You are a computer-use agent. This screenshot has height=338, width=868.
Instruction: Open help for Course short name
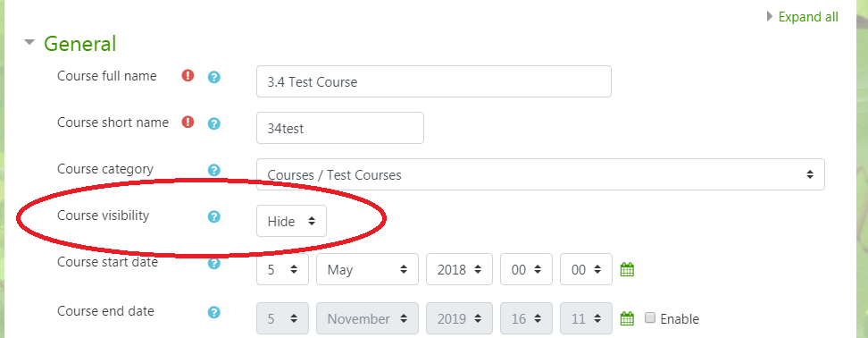coord(214,123)
